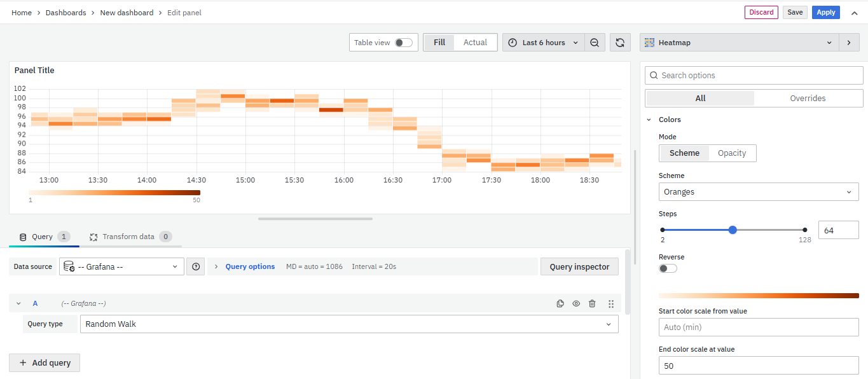Duplicate query A with the copy icon
The image size is (868, 379).
pos(560,304)
